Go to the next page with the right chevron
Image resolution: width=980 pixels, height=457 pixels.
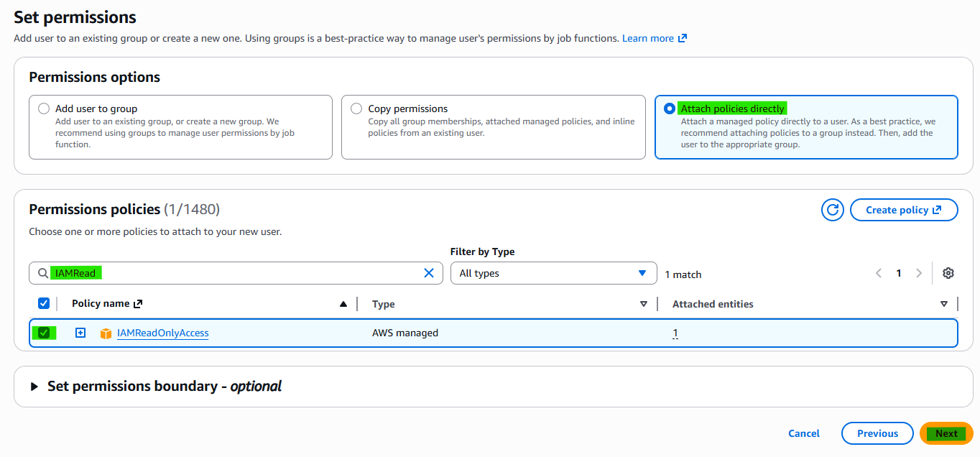[919, 273]
